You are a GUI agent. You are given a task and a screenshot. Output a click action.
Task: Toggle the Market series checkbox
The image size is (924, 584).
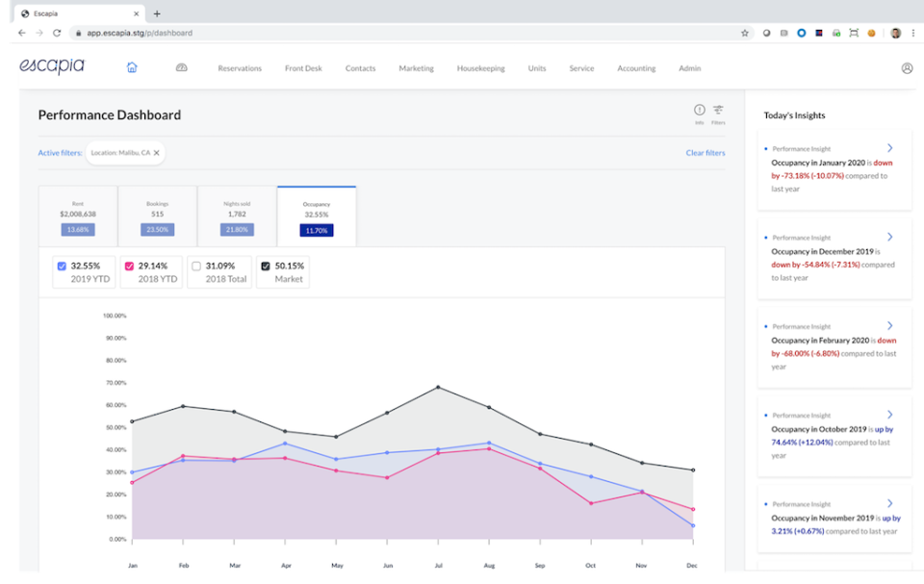pyautogui.click(x=266, y=266)
